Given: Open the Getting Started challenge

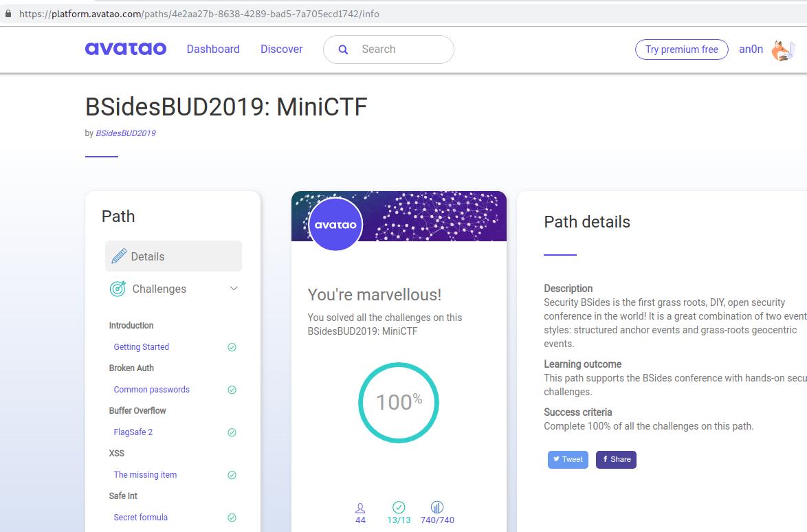Looking at the screenshot, I should (x=141, y=347).
